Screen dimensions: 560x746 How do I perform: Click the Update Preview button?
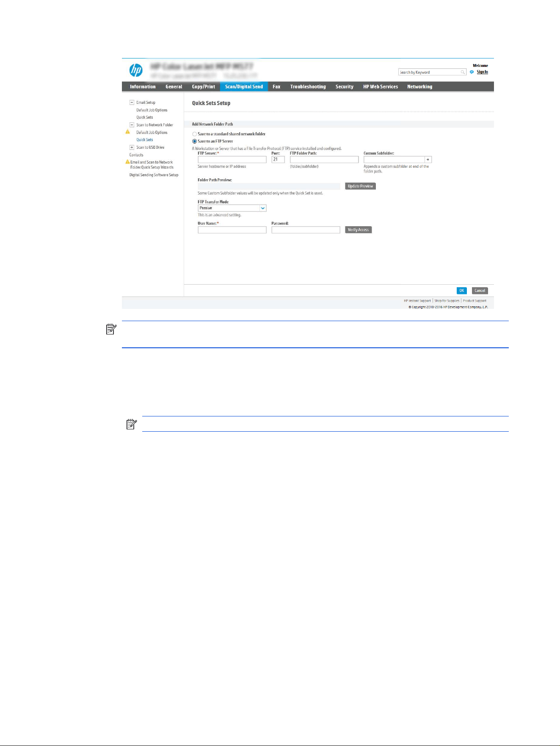[x=360, y=186]
